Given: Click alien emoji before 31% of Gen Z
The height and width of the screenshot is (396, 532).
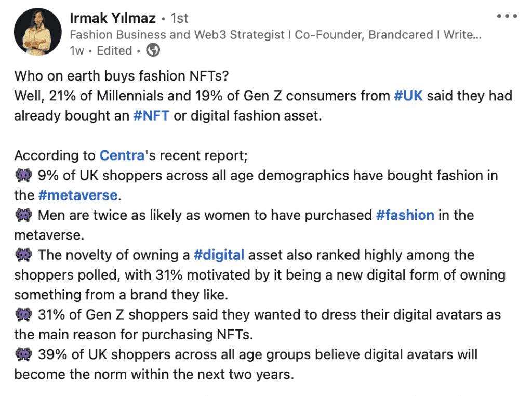Looking at the screenshot, I should [x=24, y=314].
